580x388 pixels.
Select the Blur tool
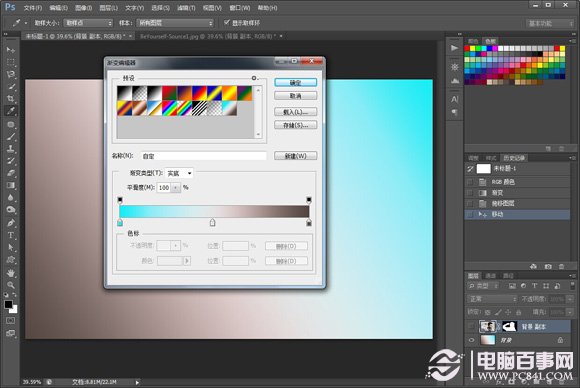[x=11, y=198]
